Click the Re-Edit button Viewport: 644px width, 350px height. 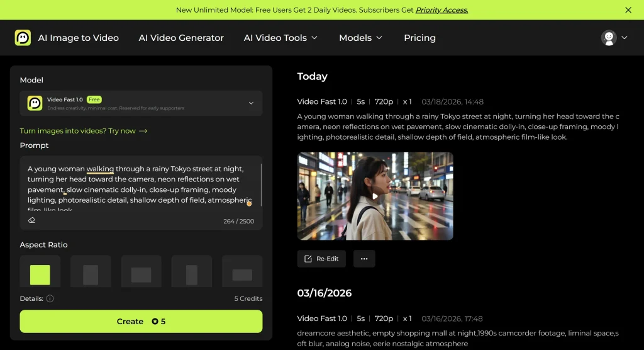tap(321, 259)
